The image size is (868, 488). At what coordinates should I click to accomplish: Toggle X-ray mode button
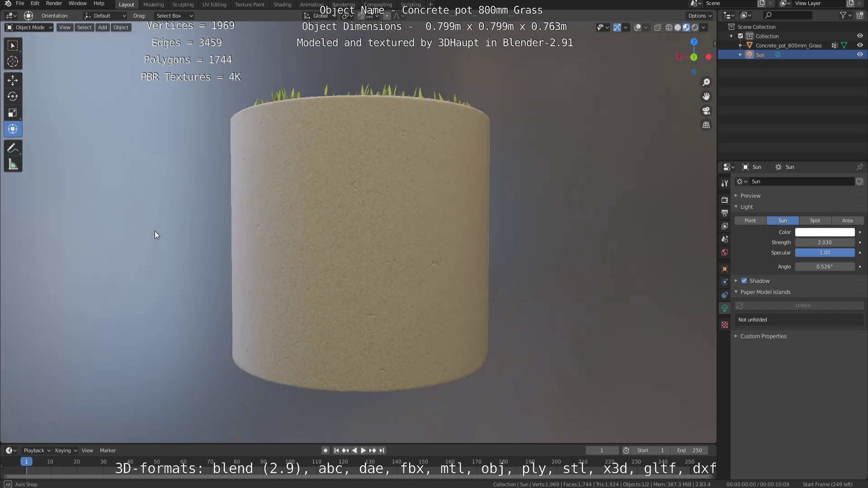pyautogui.click(x=657, y=28)
